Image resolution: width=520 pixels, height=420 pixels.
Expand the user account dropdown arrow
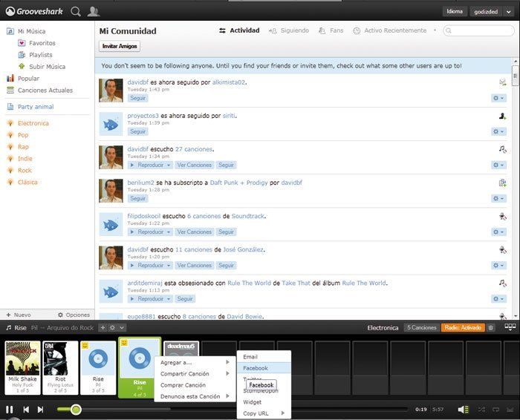[x=509, y=12]
